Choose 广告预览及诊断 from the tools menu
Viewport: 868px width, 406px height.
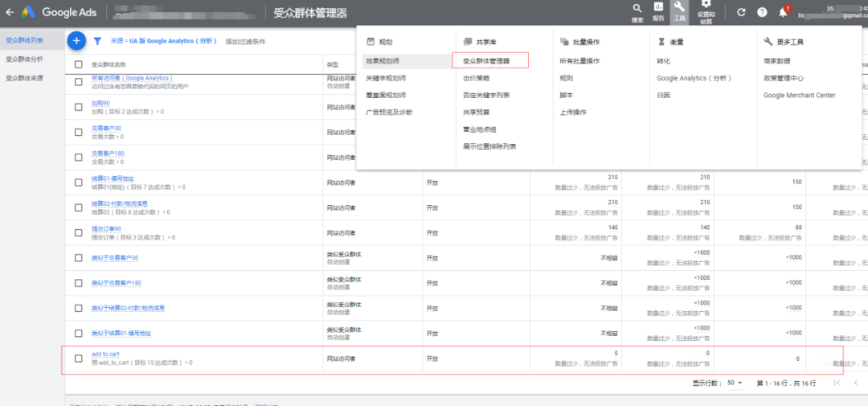(389, 113)
